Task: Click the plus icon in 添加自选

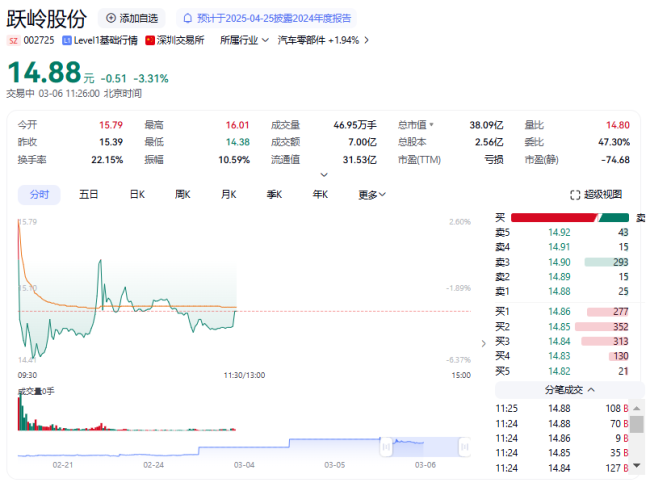Action: click(x=111, y=18)
